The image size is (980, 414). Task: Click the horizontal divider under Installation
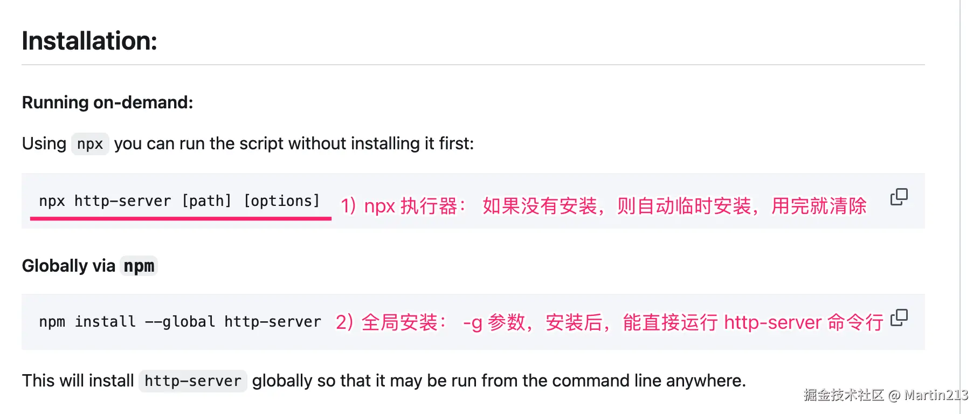[473, 65]
